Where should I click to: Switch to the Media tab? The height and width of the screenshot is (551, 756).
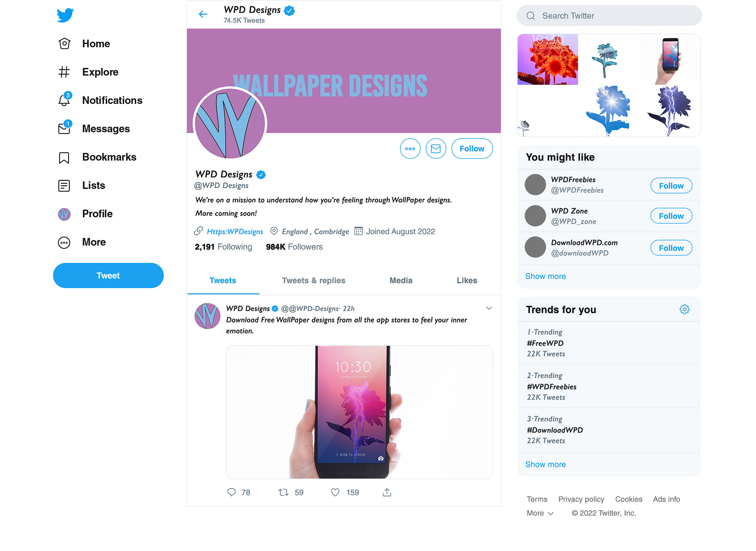[401, 281]
